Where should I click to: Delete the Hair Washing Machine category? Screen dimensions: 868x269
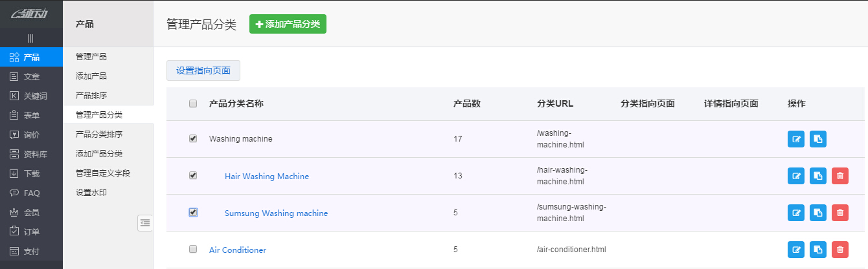tap(840, 176)
